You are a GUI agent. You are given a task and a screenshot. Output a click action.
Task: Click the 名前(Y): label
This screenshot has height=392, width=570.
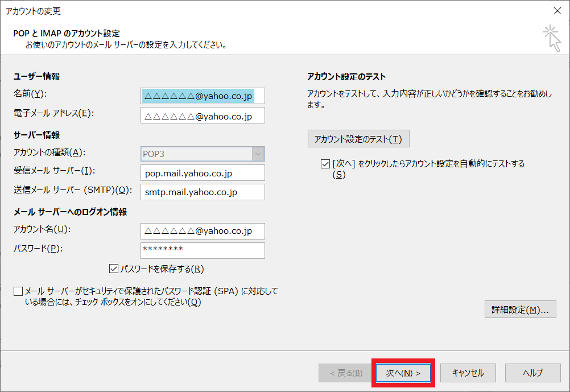[x=30, y=94]
